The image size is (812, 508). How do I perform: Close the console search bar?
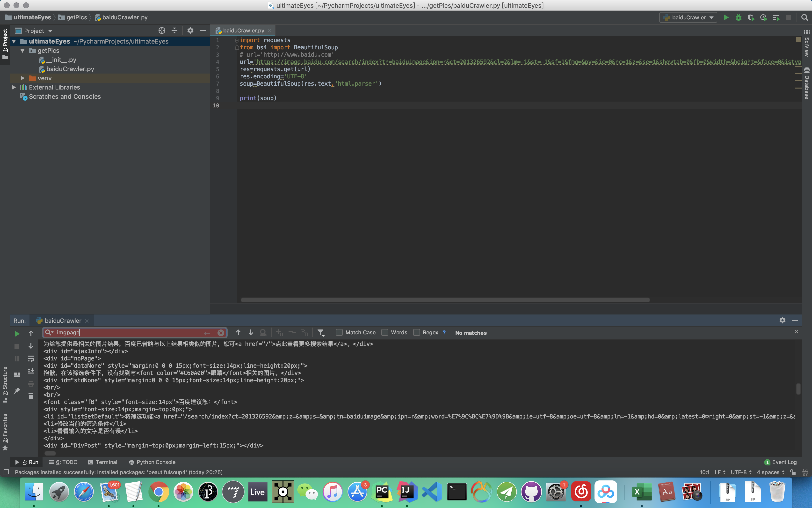tap(796, 332)
